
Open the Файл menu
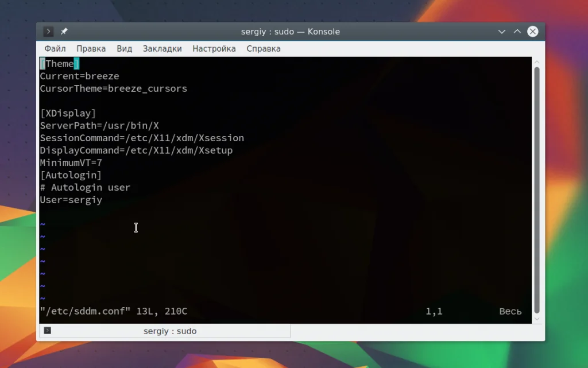coord(55,49)
